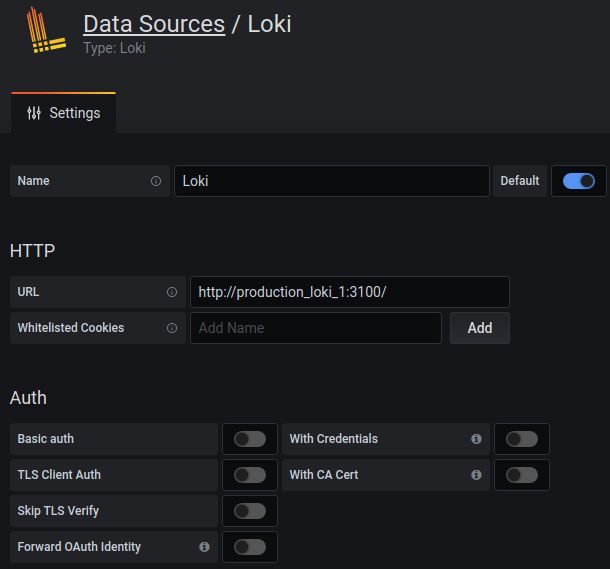The width and height of the screenshot is (610, 569).
Task: Click the Forward OAuth Identity info icon
Action: click(x=204, y=546)
